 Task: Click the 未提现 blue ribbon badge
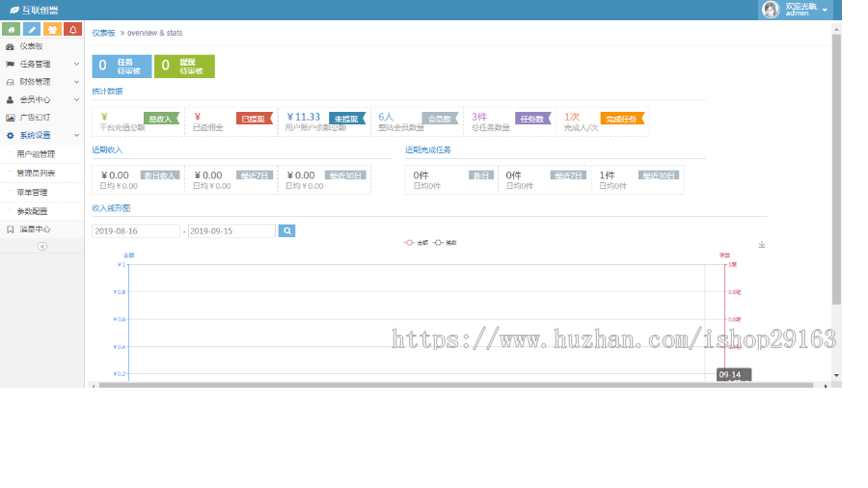tap(347, 119)
